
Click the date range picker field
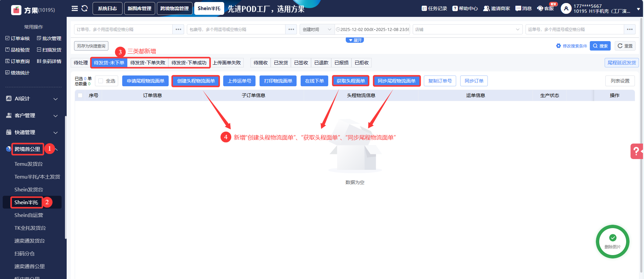coord(372,29)
